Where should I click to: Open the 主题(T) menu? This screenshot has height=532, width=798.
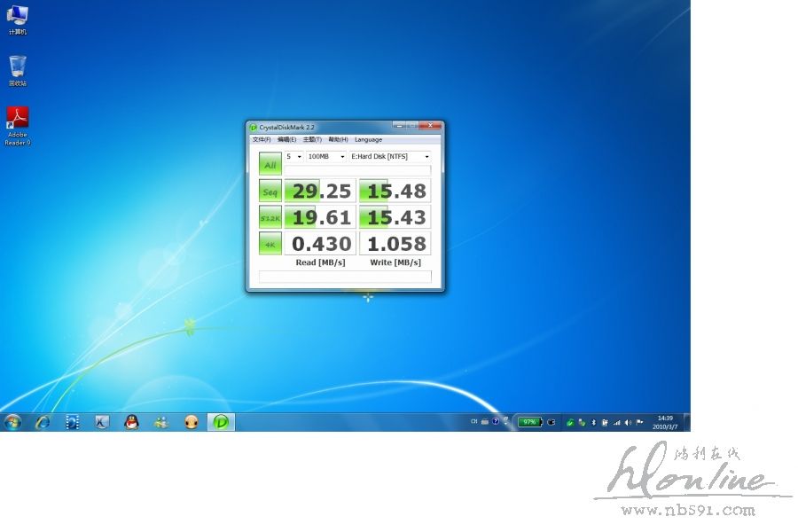[312, 139]
